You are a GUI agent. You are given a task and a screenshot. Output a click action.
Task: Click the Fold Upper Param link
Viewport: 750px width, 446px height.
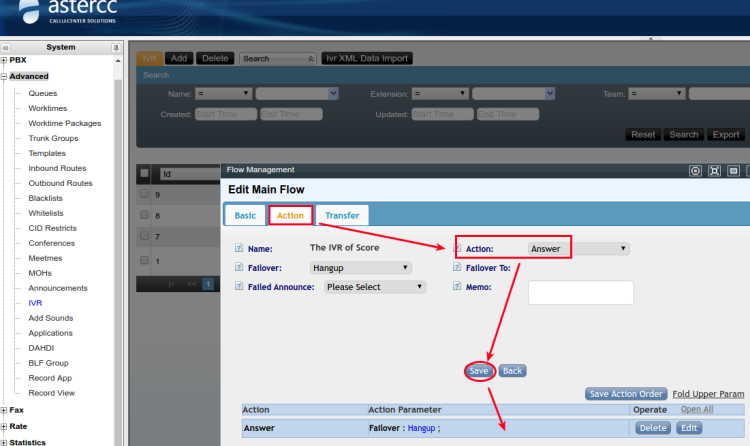click(x=708, y=394)
